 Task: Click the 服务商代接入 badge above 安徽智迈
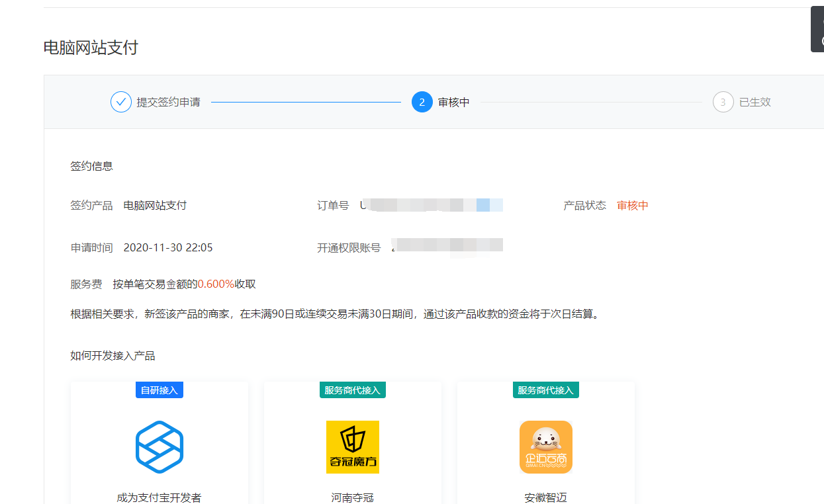tap(546, 390)
